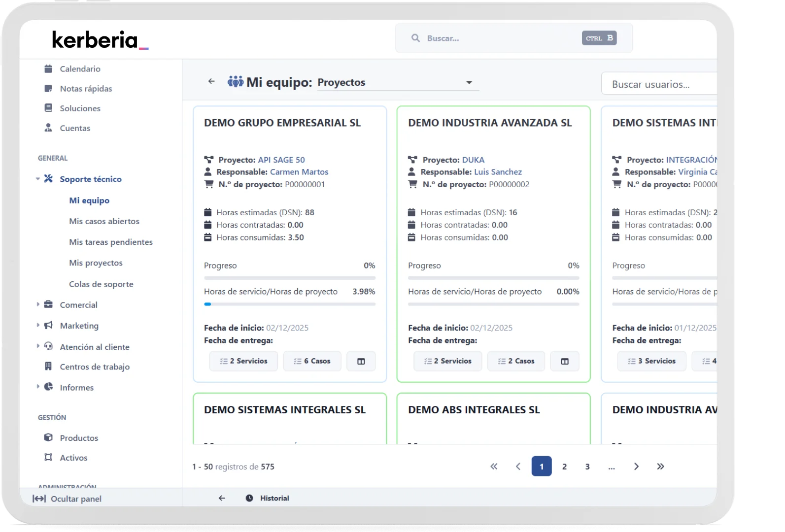
Task: Click the 0.00% service hours bar on DUKA card
Action: click(x=494, y=304)
